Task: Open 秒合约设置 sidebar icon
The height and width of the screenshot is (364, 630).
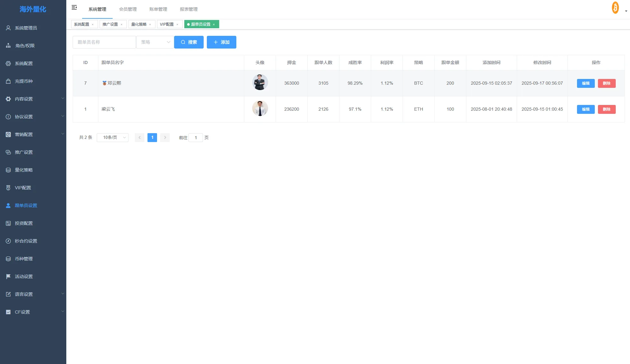Action: pos(8,241)
